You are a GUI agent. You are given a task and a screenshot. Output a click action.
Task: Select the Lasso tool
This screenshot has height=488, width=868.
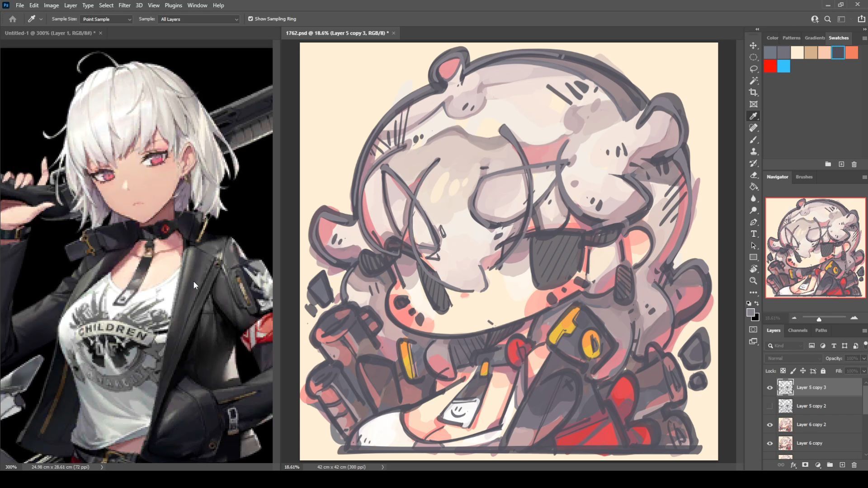[754, 69]
